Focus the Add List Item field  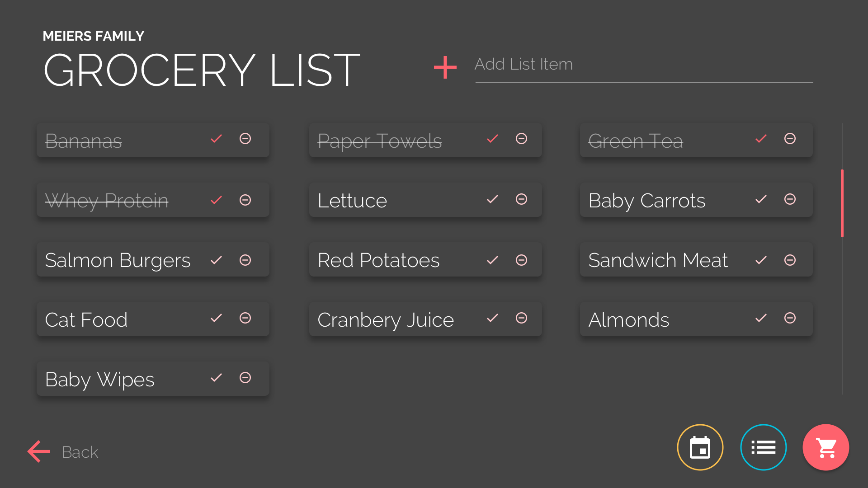(x=644, y=66)
